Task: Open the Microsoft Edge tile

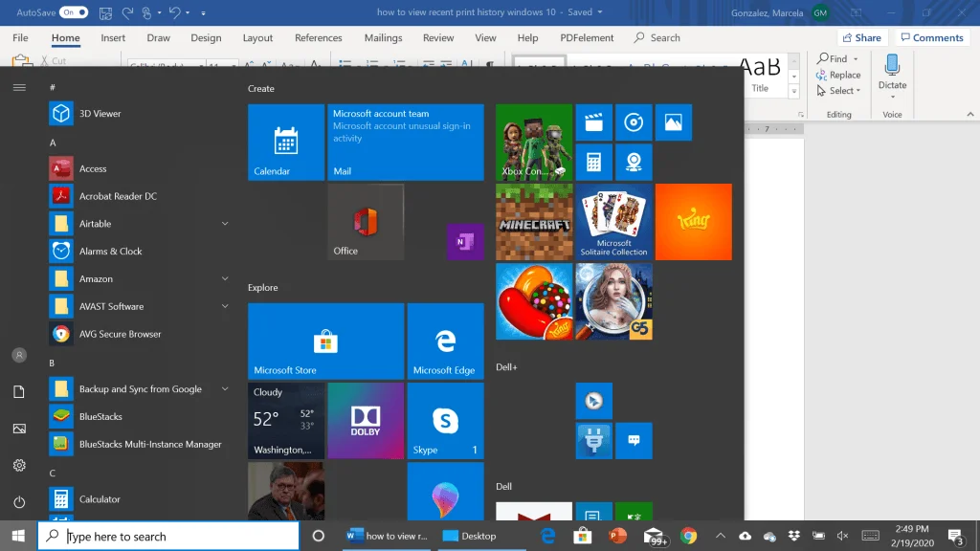Action: [x=446, y=342]
